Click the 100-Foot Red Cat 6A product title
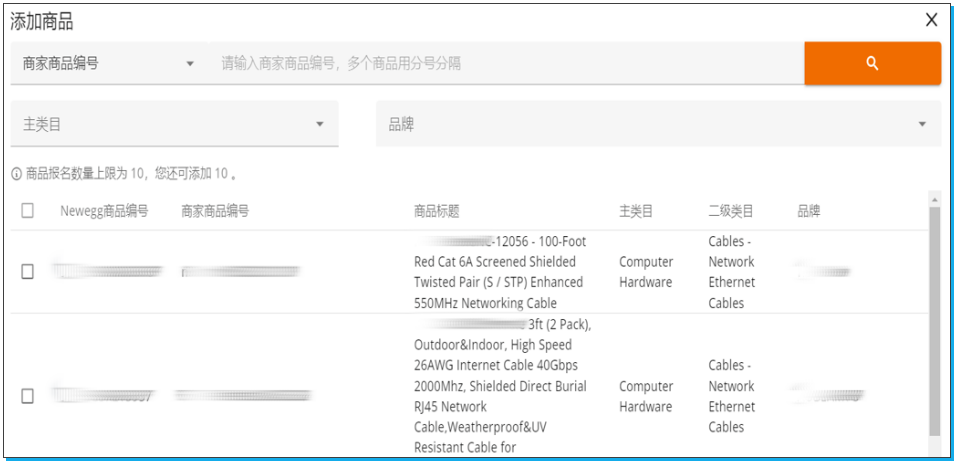This screenshot has width=956, height=463. pyautogui.click(x=500, y=272)
